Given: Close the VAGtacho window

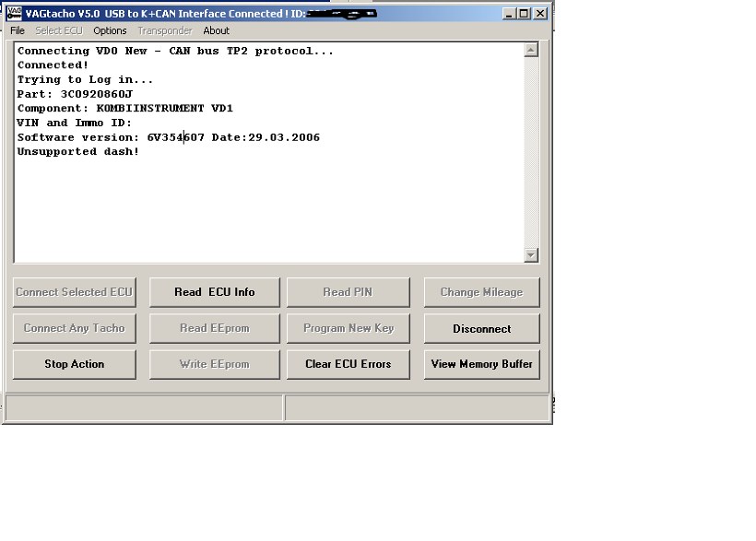Looking at the screenshot, I should click(x=540, y=14).
